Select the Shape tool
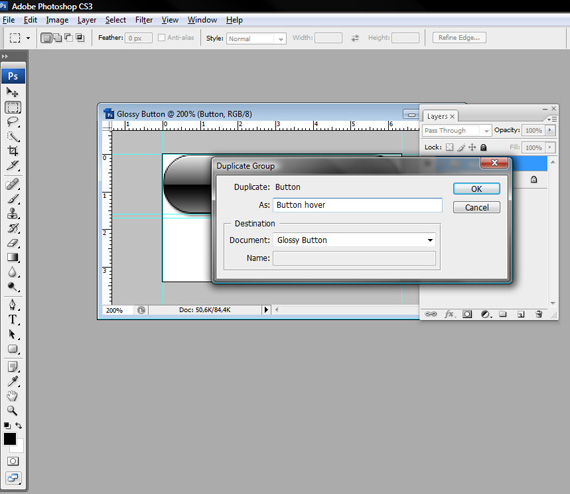The height and width of the screenshot is (494, 570). 13,349
